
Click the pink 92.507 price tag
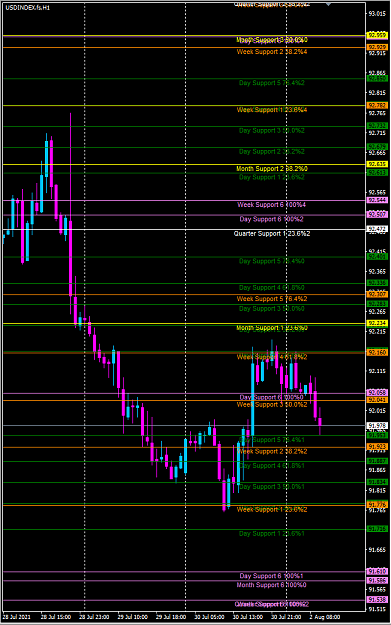point(377,214)
